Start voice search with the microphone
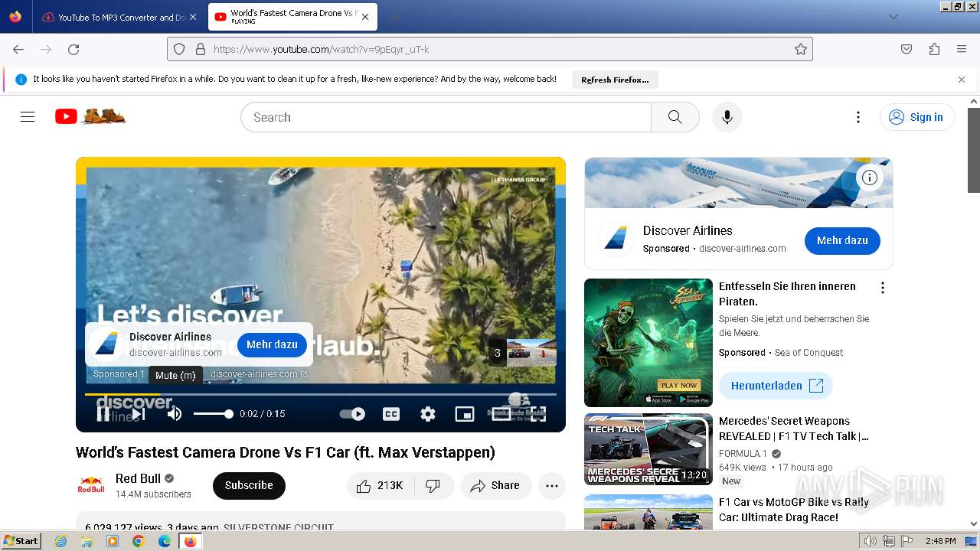This screenshot has width=980, height=551. 727,117
